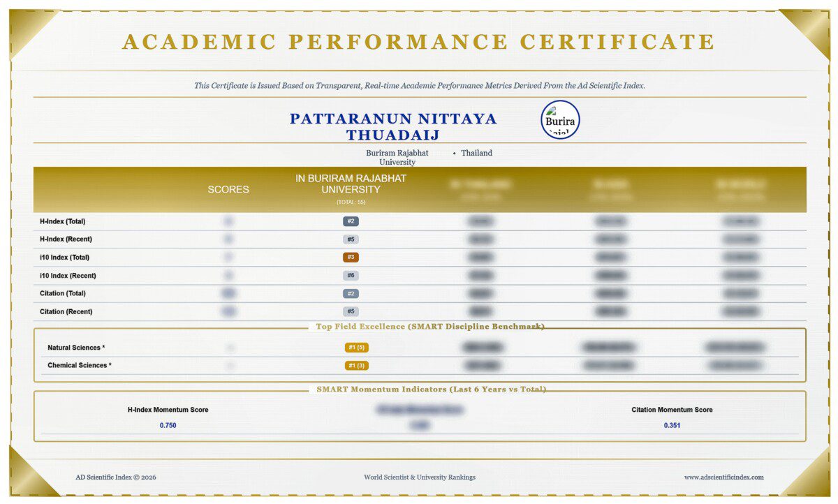This screenshot has width=838, height=504.
Task: Open the www.adscientificindex.com link
Action: coord(723,477)
